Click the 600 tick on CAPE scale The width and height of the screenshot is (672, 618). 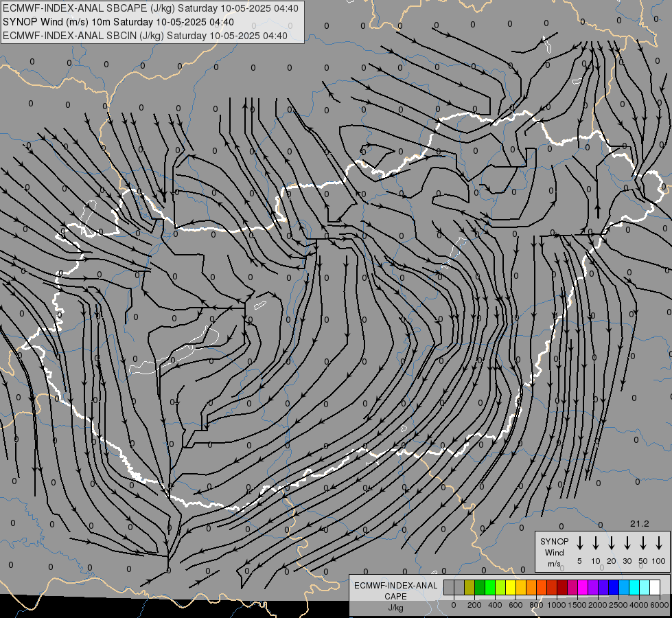click(515, 605)
